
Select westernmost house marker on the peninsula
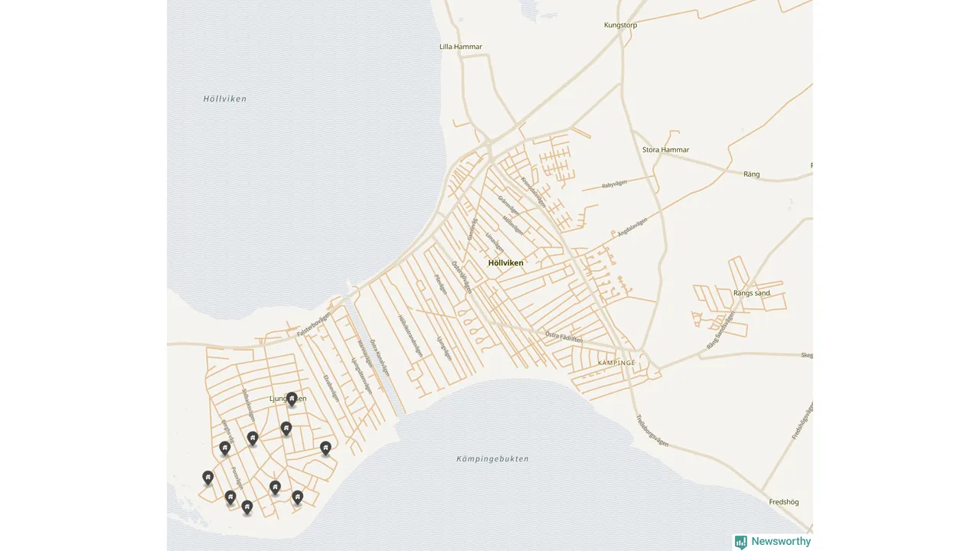(x=208, y=478)
